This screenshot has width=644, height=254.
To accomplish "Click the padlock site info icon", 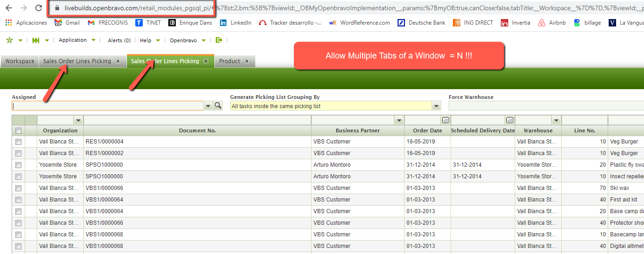I will pos(57,8).
